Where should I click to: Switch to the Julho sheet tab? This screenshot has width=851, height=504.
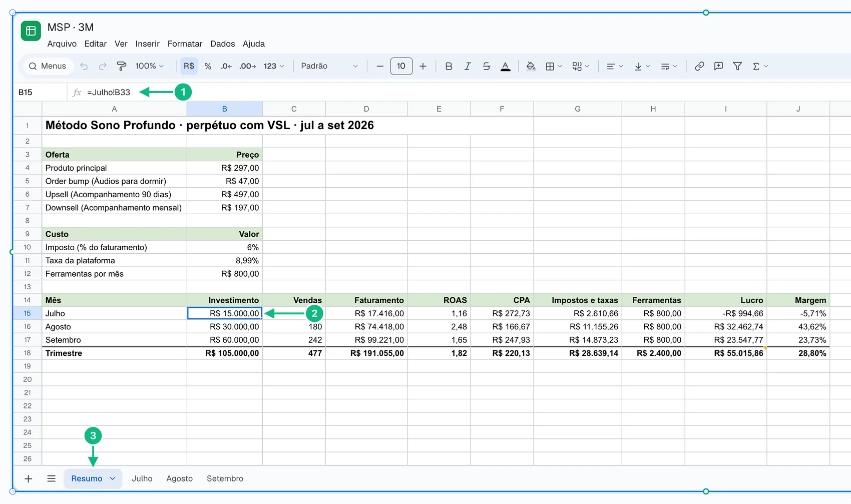(142, 478)
